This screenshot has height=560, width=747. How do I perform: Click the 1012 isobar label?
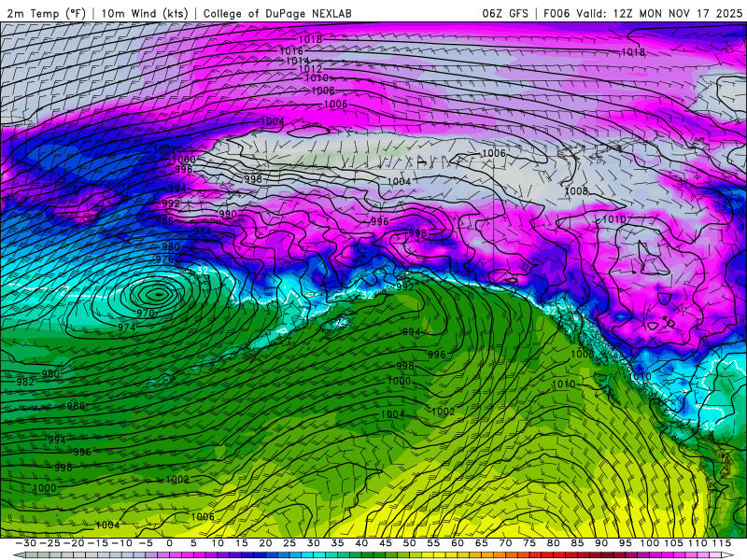click(x=310, y=69)
